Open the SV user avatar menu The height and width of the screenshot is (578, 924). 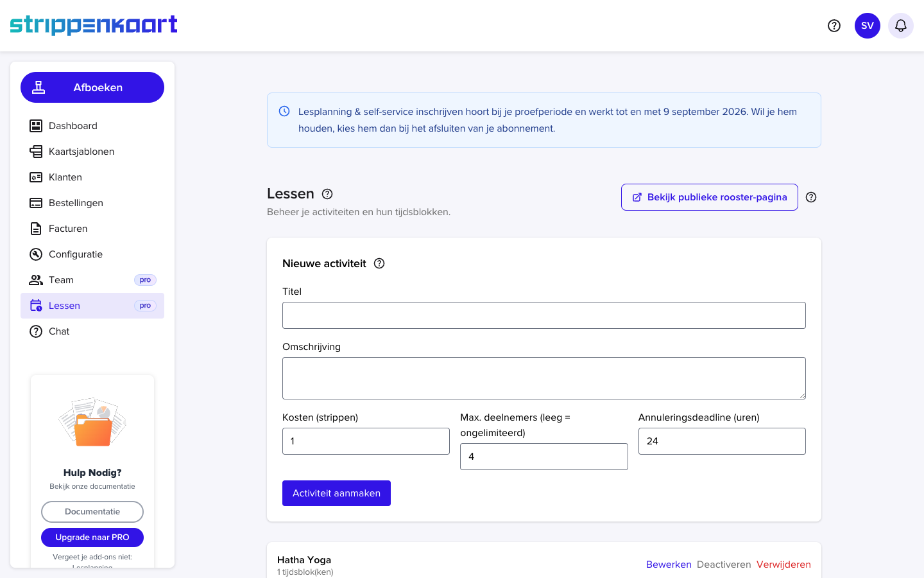point(868,26)
